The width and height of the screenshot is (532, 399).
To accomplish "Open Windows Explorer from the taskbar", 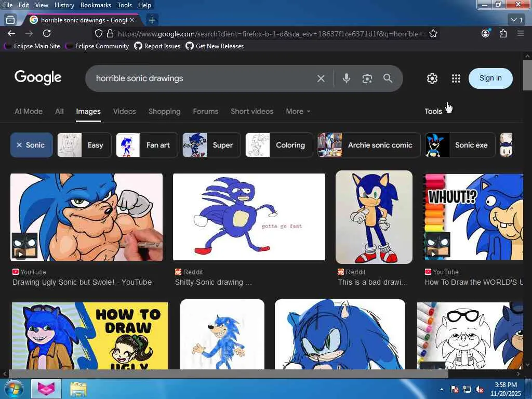I will [78, 389].
